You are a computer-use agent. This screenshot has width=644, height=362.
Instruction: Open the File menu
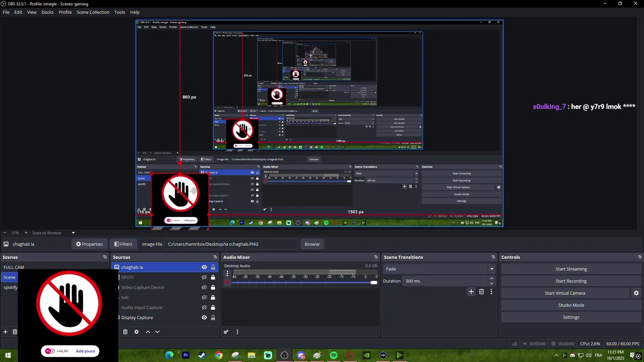[x=6, y=12]
